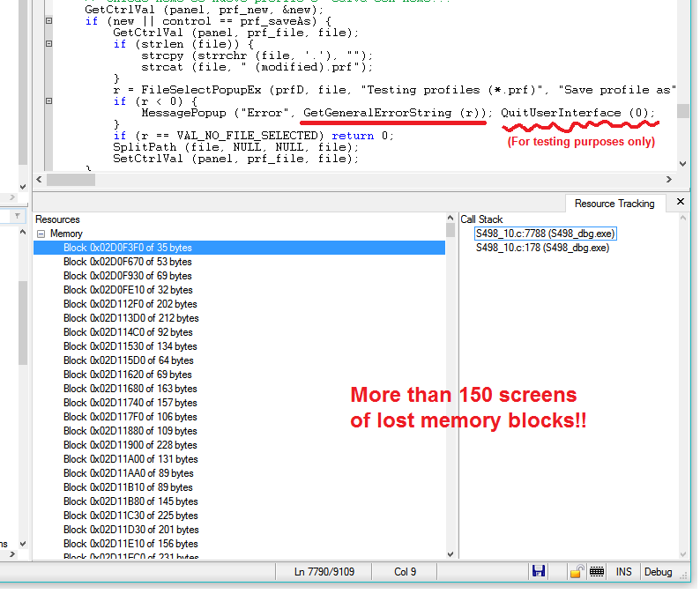Viewport: 700px width, 594px height.
Task: Select Block 0x02D11D30 of 201 bytes
Action: (x=131, y=531)
